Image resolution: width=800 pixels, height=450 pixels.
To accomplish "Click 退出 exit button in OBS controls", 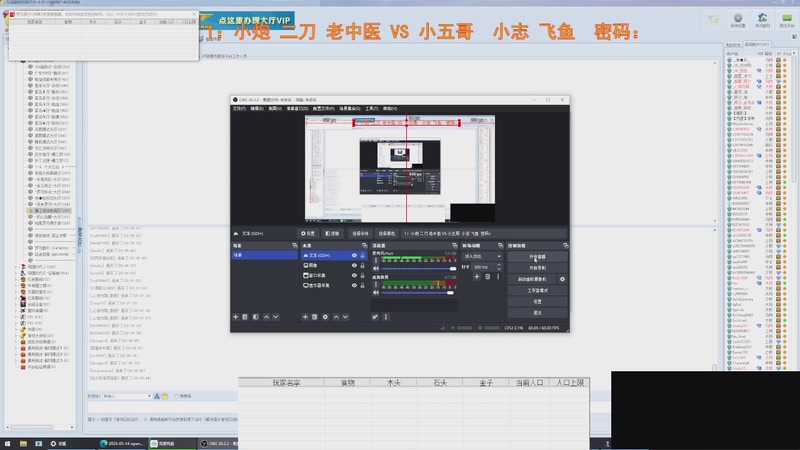I will (537, 313).
